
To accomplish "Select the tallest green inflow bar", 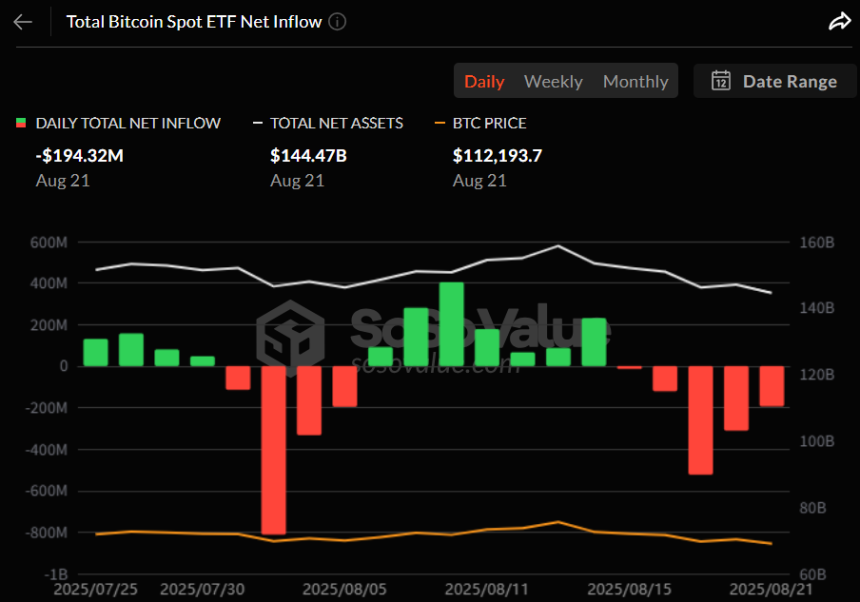I will coord(452,324).
